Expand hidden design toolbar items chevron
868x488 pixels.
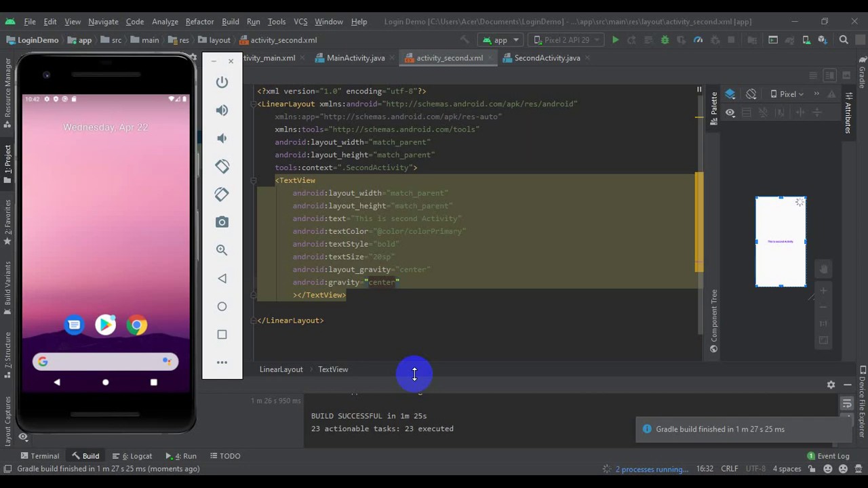[x=816, y=94]
